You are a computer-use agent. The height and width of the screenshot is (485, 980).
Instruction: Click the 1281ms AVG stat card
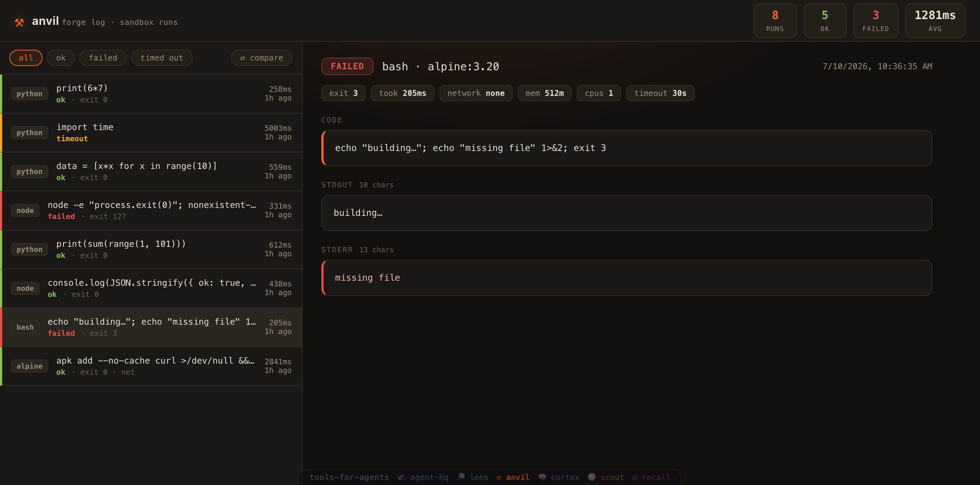(935, 21)
